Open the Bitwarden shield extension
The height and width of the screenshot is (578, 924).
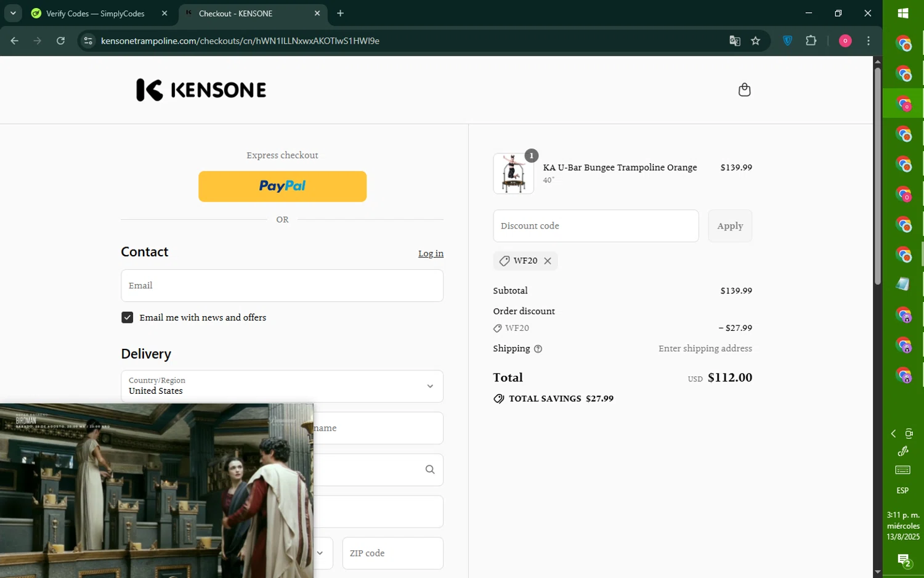tap(787, 41)
